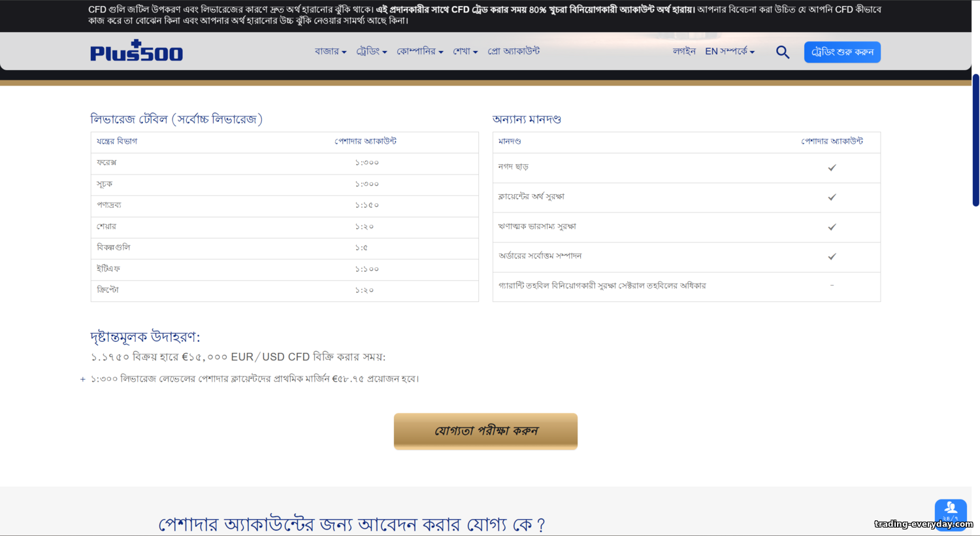Screen dimensions: 980x536
Task: Click checkmark beside ঋণাত্মক ভারসাম্য সুরক্ষা
Action: [832, 227]
